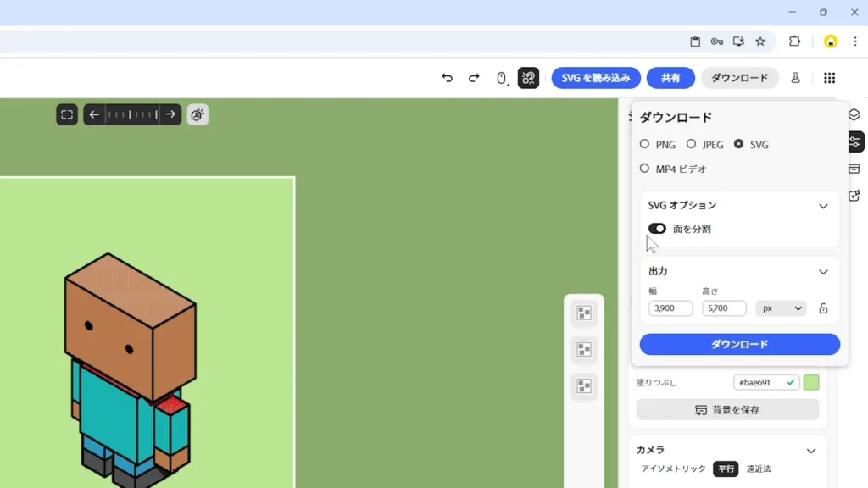Select the MP4 ビデオ radio button
Screen dimensions: 868x488
tap(644, 169)
